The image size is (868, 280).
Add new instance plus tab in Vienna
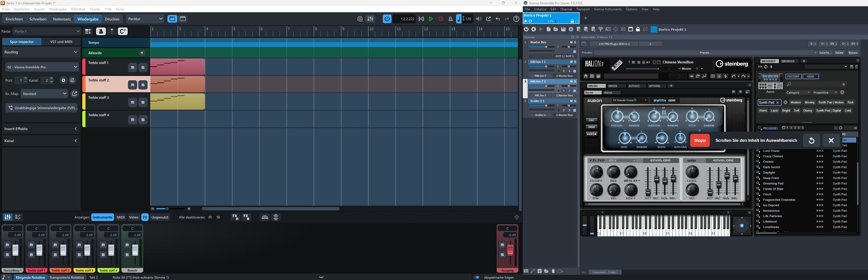point(585,18)
